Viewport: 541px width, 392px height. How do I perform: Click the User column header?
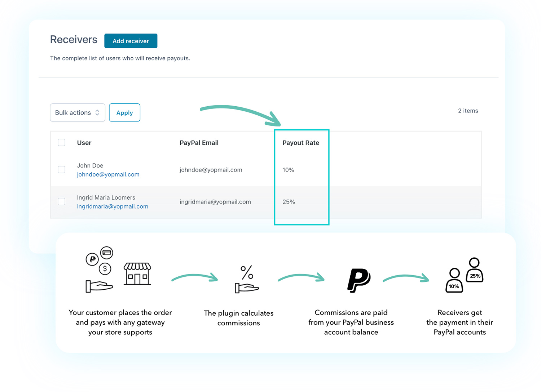(84, 143)
